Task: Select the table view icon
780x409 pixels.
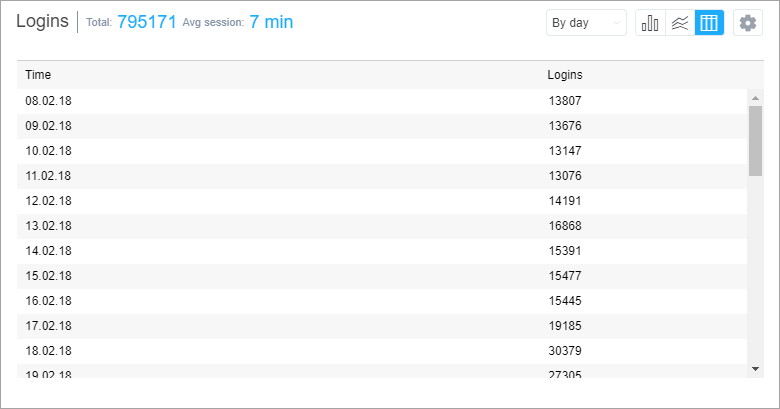Action: tap(709, 23)
